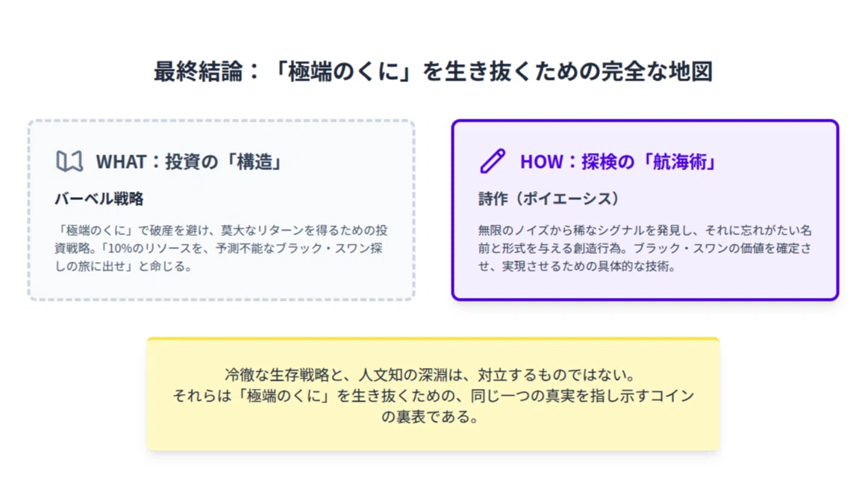Viewport: 868px width, 483px height.
Task: Click the open book icon beside WHAT
Action: click(x=69, y=161)
